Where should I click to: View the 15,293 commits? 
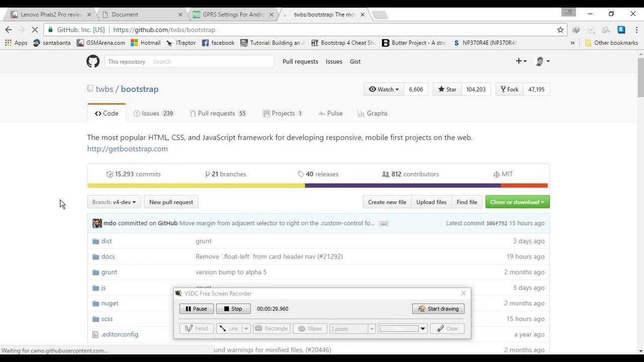tap(134, 174)
